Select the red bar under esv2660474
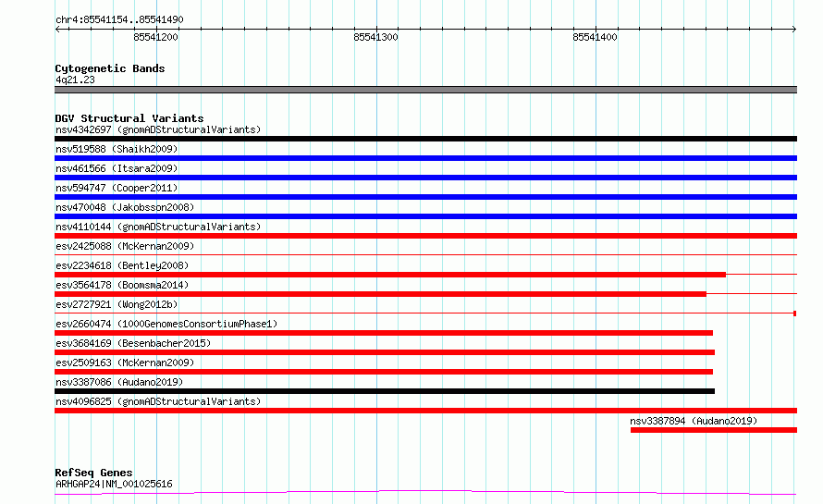 [384, 333]
